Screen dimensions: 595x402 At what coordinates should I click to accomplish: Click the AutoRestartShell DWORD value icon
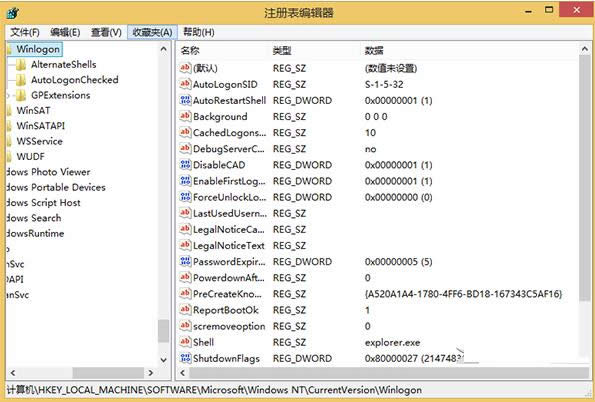pos(185,100)
